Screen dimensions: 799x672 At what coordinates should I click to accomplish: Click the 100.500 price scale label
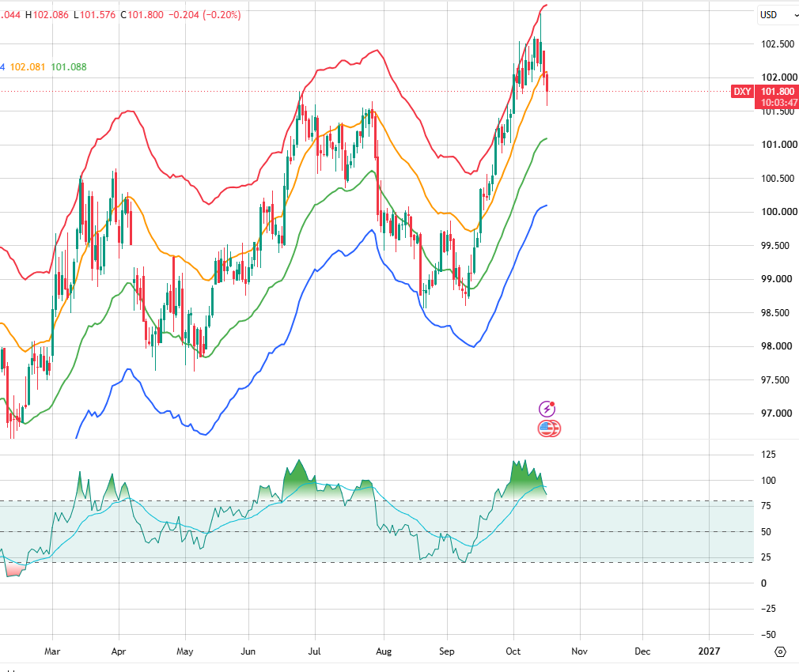778,178
